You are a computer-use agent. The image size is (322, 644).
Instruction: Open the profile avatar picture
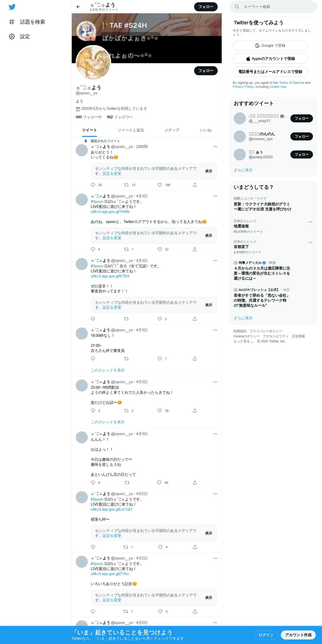click(93, 63)
